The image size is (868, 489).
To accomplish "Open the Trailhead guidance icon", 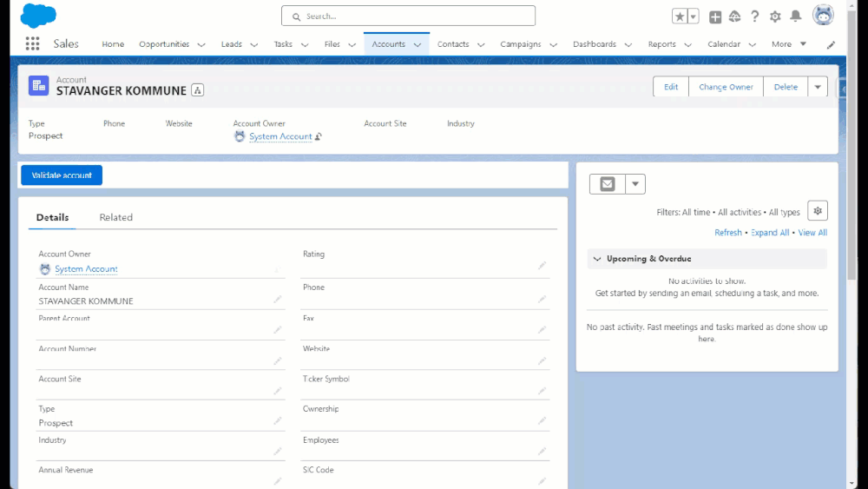I will coord(734,16).
